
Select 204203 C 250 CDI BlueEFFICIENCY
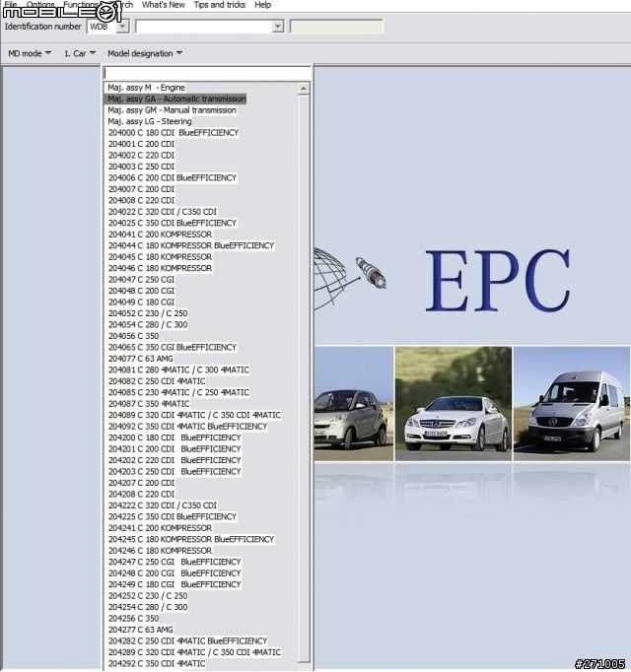pos(175,471)
